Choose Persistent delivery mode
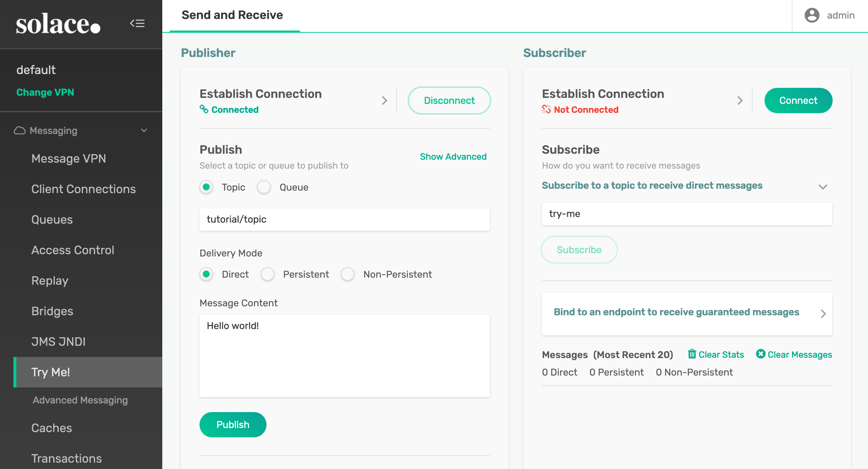 [x=268, y=274]
